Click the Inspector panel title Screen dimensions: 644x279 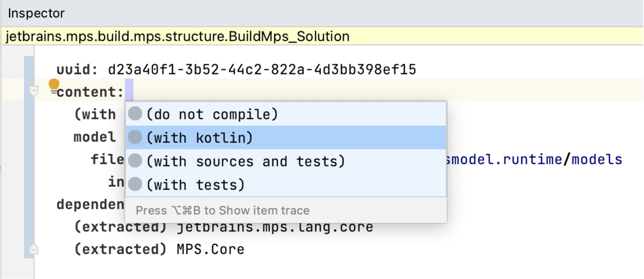point(36,13)
